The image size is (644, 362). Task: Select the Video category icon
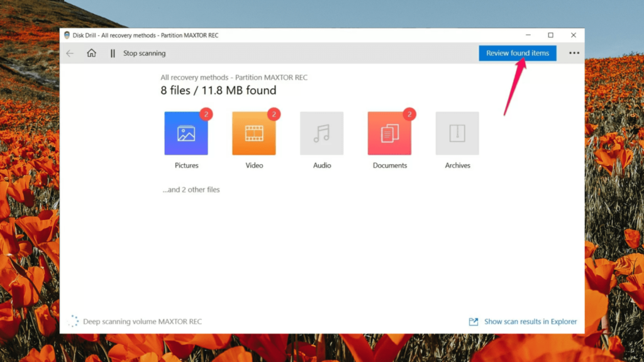[254, 133]
